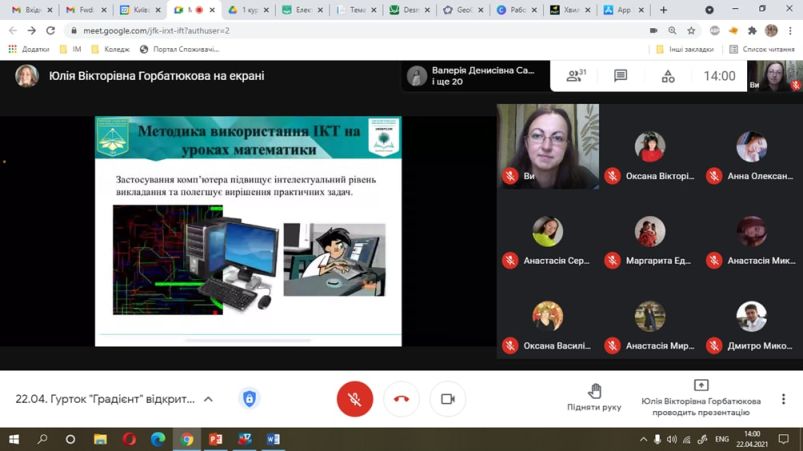This screenshot has width=803, height=451.
Task: Open taskbar search magnifier
Action: click(43, 439)
